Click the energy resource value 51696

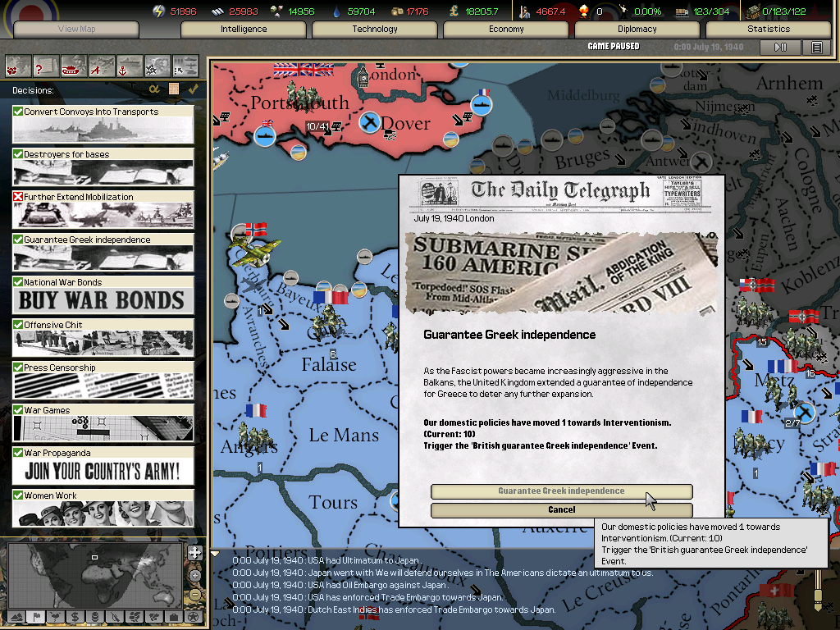click(x=183, y=11)
